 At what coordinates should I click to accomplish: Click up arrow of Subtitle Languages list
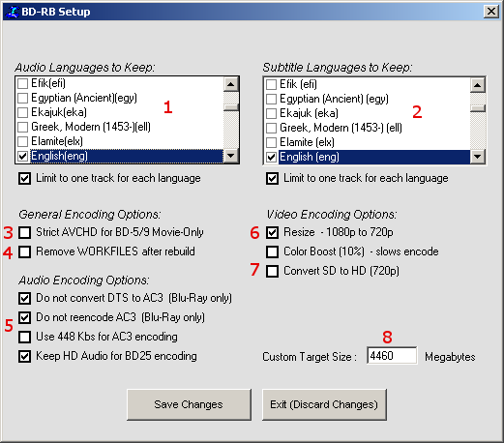(478, 85)
